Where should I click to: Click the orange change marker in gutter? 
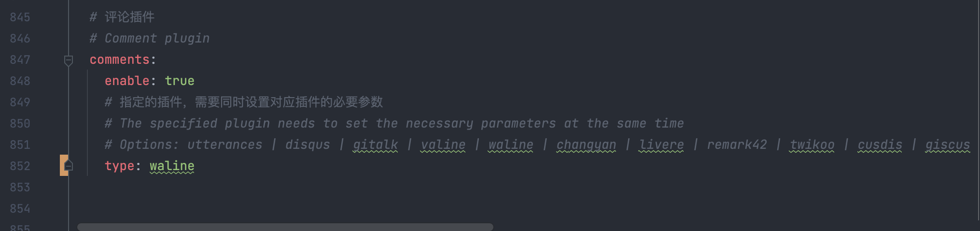pyautogui.click(x=63, y=165)
